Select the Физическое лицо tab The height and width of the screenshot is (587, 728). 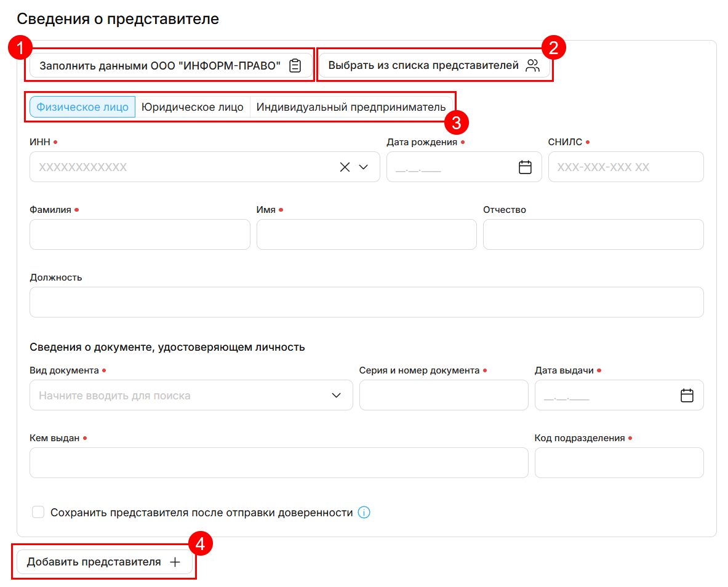pyautogui.click(x=82, y=107)
